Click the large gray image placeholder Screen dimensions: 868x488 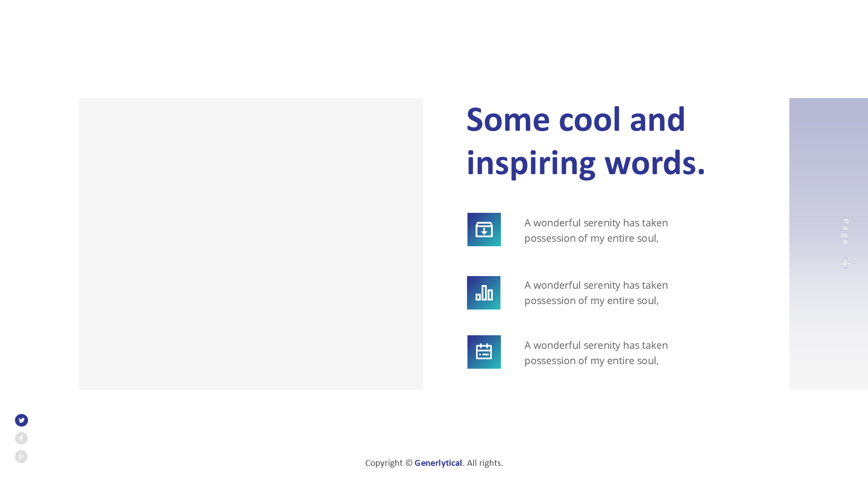(251, 244)
